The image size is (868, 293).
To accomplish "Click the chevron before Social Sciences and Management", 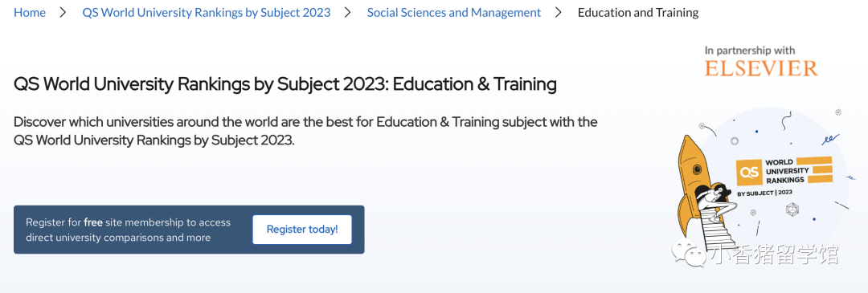I will 348,12.
